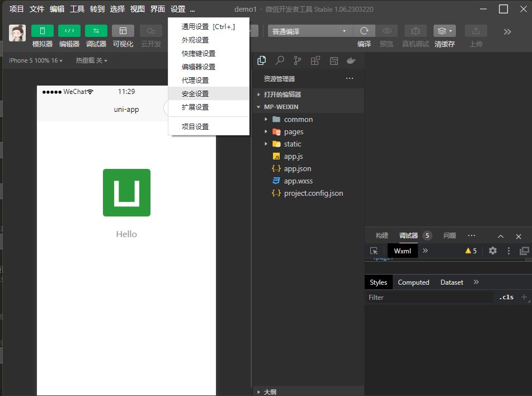This screenshot has width=532, height=396.
Task: Open the extensions blocks icon
Action: coord(315,60)
